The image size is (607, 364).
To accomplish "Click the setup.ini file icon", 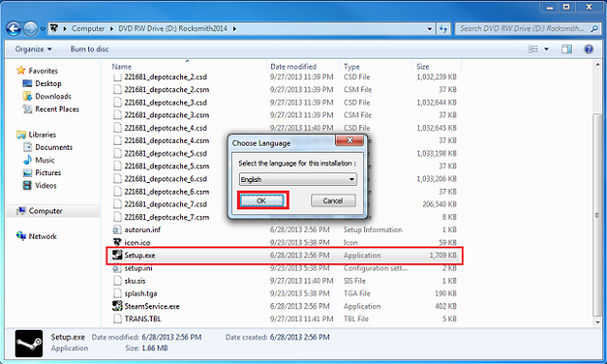I will coord(117,268).
